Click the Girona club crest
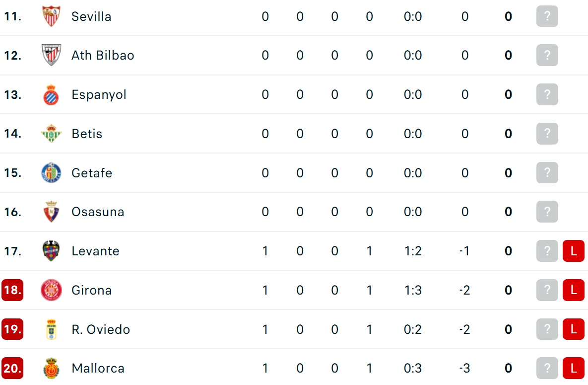 (51, 290)
